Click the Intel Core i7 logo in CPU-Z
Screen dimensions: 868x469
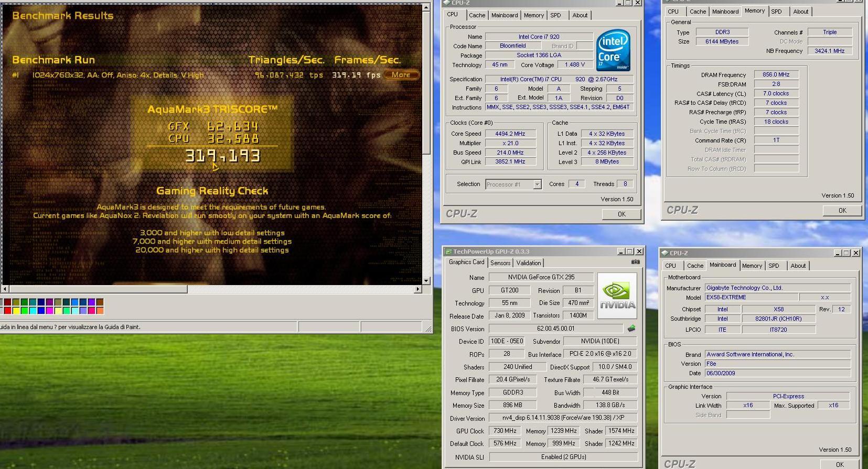(x=613, y=50)
